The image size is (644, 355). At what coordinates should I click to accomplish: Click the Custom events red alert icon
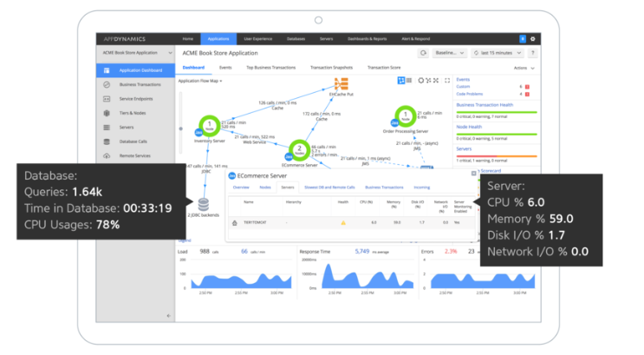527,87
